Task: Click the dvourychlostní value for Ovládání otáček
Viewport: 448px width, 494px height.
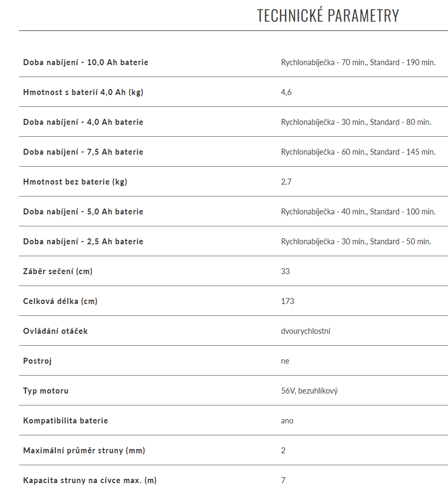Action: (x=306, y=331)
